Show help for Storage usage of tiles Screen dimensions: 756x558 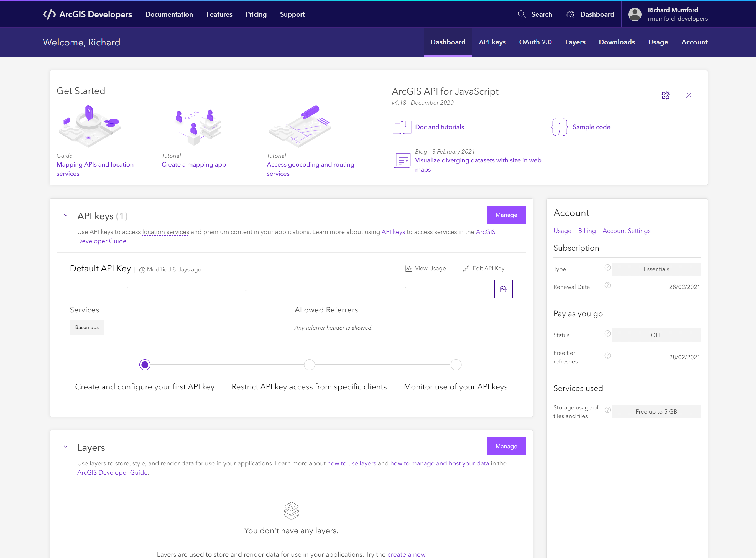click(x=607, y=410)
